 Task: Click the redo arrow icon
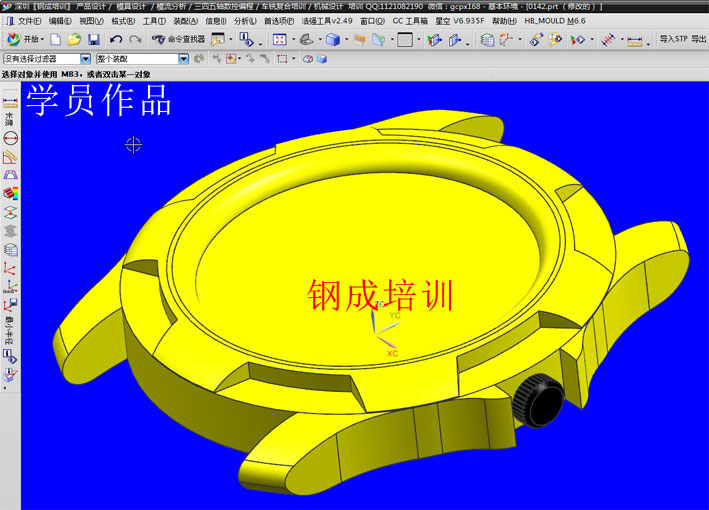pos(135,39)
